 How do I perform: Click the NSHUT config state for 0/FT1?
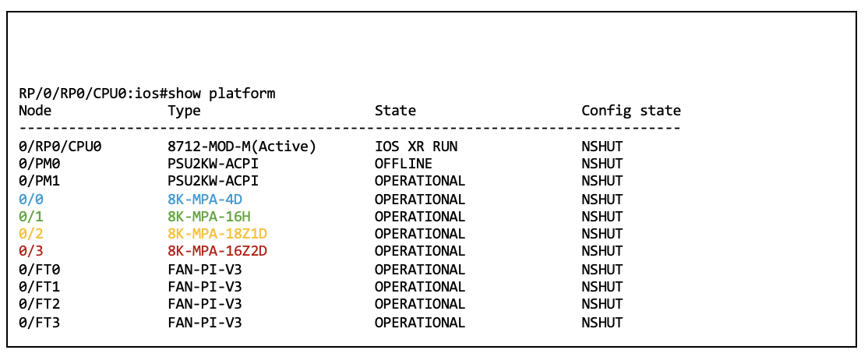pyautogui.click(x=602, y=287)
